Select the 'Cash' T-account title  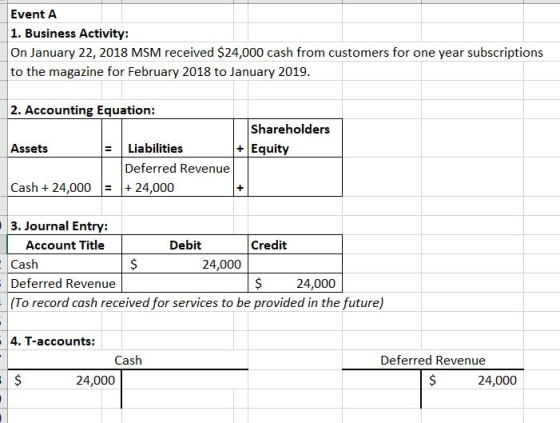pos(128,360)
